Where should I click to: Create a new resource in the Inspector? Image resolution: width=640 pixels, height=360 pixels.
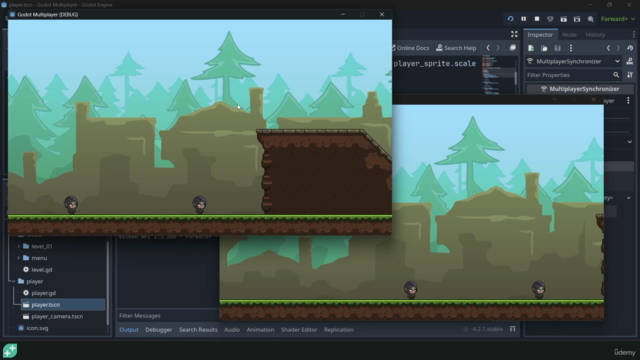point(531,48)
